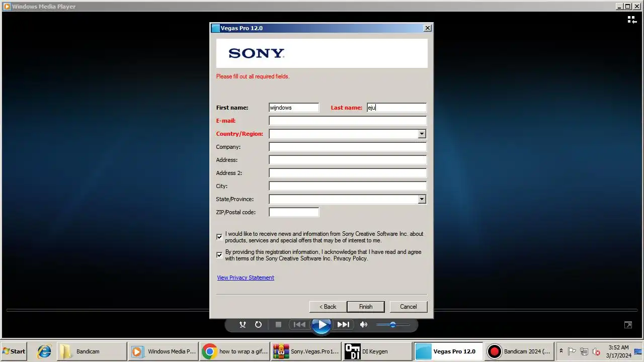The width and height of the screenshot is (644, 362).
Task: Skip to previous track in media player
Action: point(299,325)
